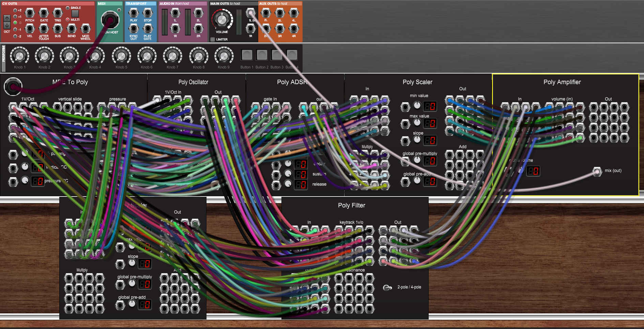
Task: Flip the 2-pole / 4-pole switch
Action: (x=387, y=288)
